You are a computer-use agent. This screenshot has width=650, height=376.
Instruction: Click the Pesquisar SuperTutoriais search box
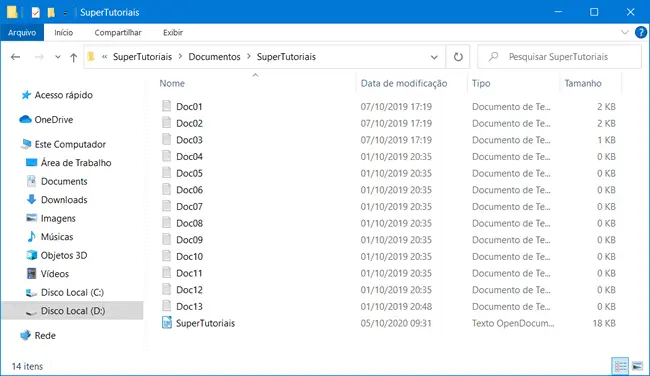559,57
